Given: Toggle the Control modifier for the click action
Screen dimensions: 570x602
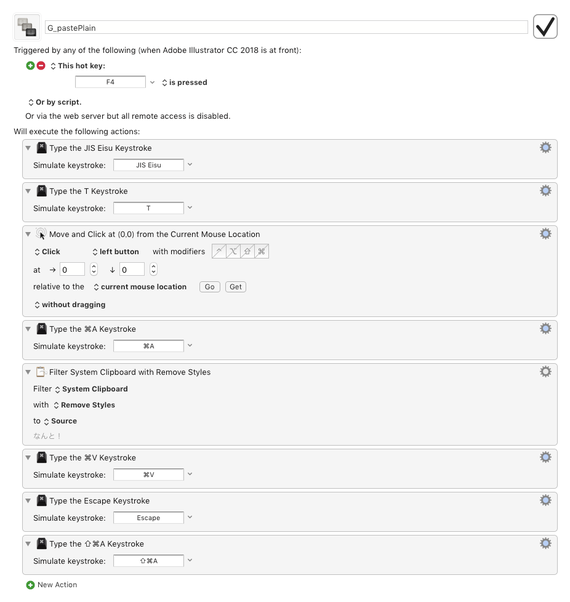Looking at the screenshot, I should coord(219,251).
